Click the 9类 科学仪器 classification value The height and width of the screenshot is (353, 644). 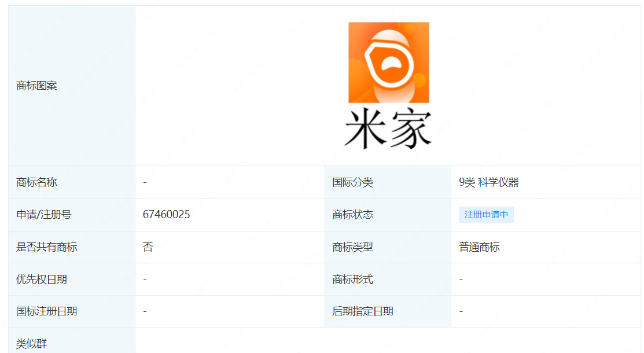click(x=489, y=182)
